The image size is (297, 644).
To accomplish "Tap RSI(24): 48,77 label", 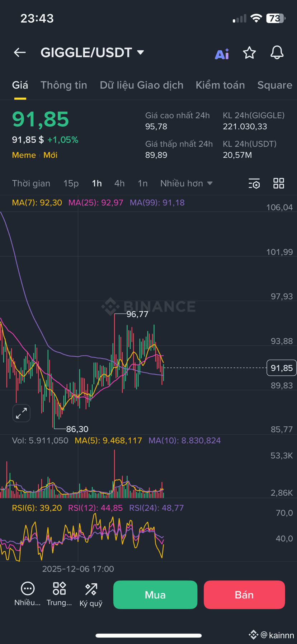I will (x=156, y=508).
